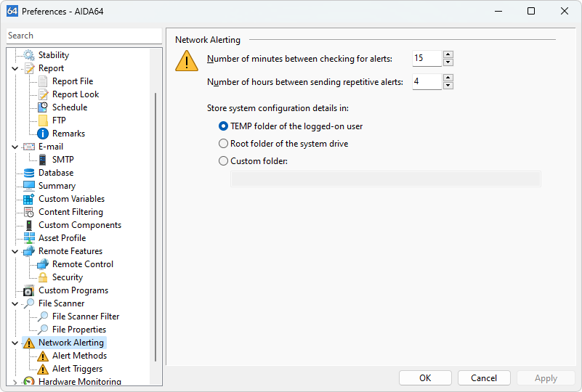
Task: Open the Network Alerting tree item
Action: [x=71, y=343]
